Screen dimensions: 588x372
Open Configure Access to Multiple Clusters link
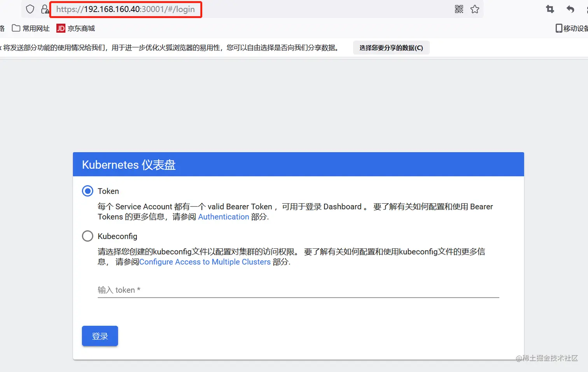pyautogui.click(x=205, y=262)
